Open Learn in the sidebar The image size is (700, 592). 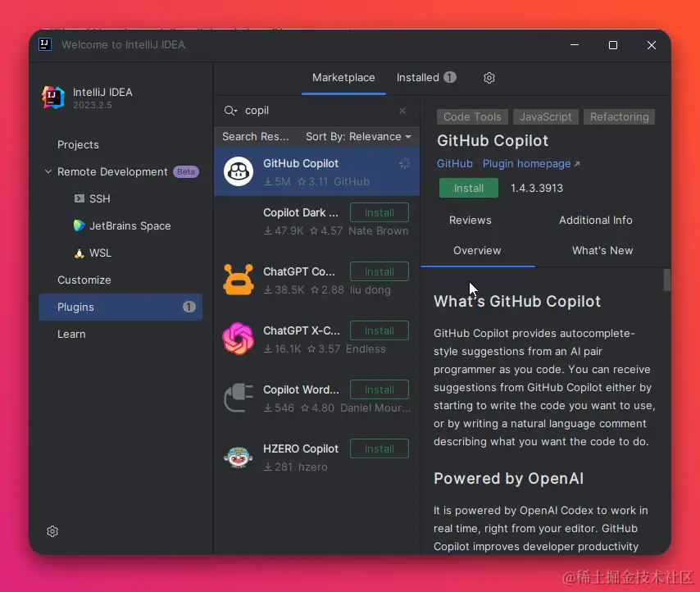click(x=71, y=334)
